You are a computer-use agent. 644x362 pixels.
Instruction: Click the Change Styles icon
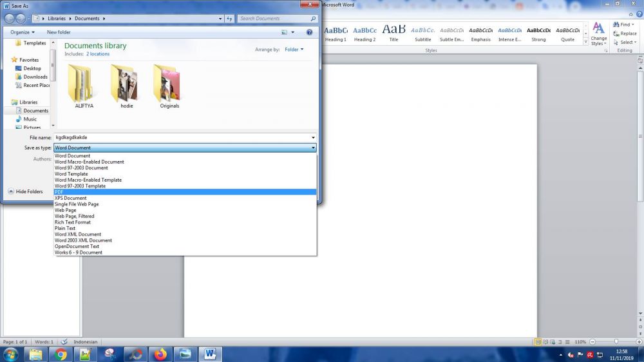click(x=598, y=32)
